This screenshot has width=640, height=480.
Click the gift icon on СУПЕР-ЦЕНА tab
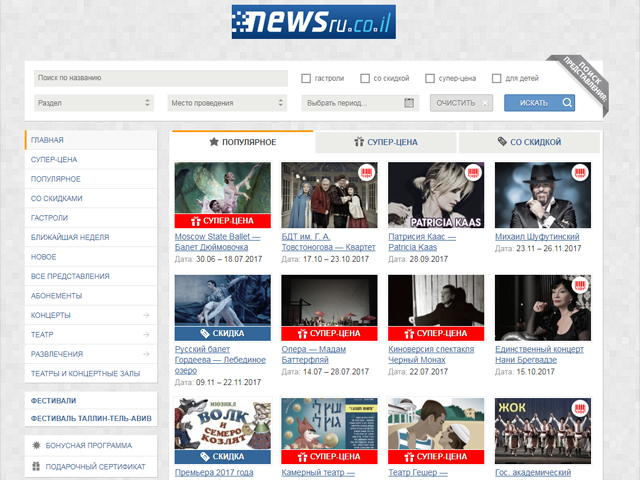pyautogui.click(x=359, y=142)
